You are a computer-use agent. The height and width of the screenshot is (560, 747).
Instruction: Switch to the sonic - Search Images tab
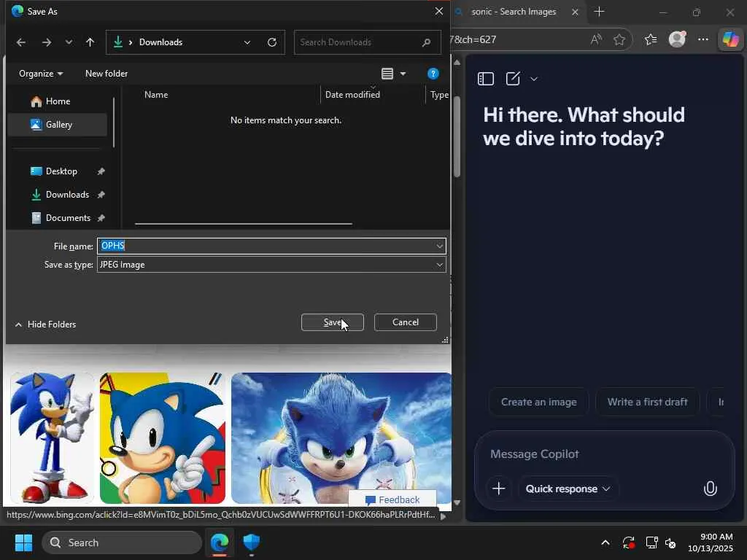coord(514,12)
